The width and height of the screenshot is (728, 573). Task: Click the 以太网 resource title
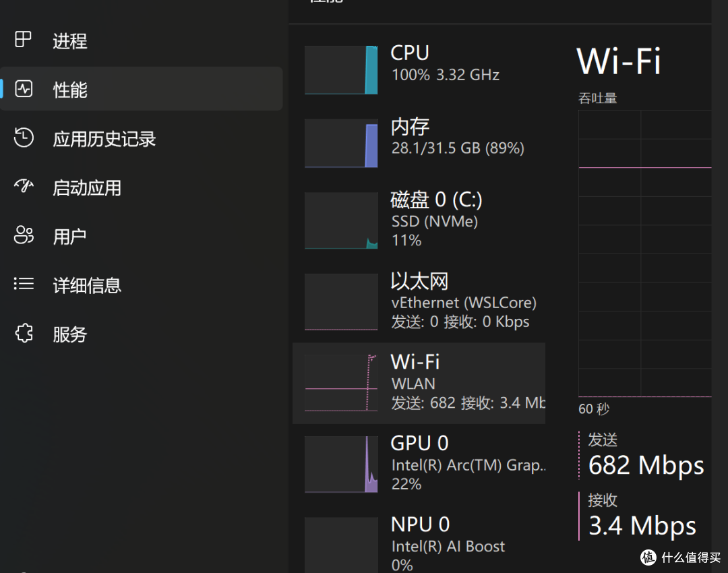click(420, 281)
